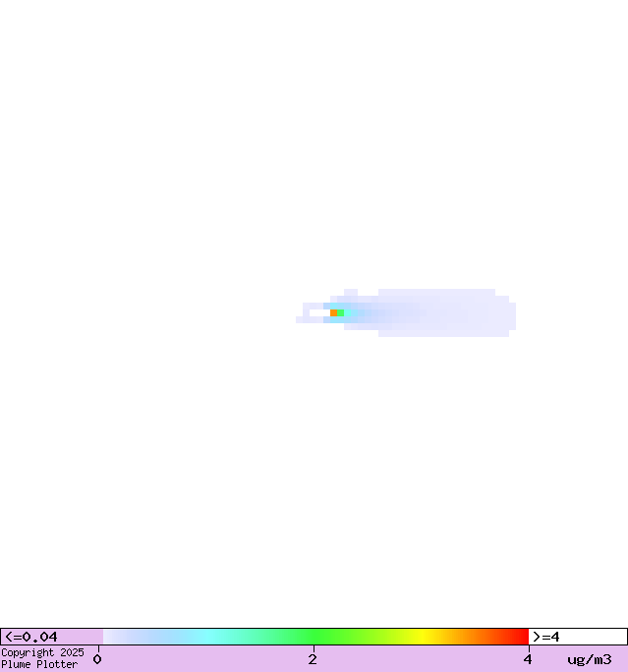628x672 pixels.
Task: Click the green plume cell beside orange
Action: point(340,312)
